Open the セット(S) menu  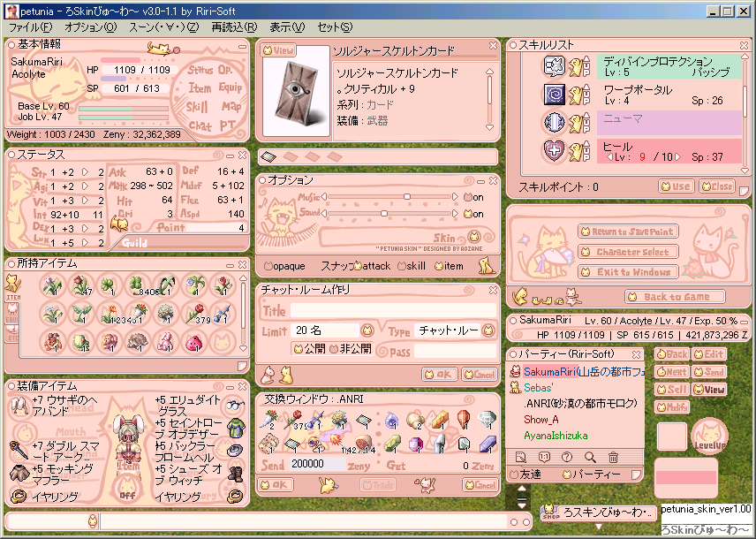(x=335, y=27)
